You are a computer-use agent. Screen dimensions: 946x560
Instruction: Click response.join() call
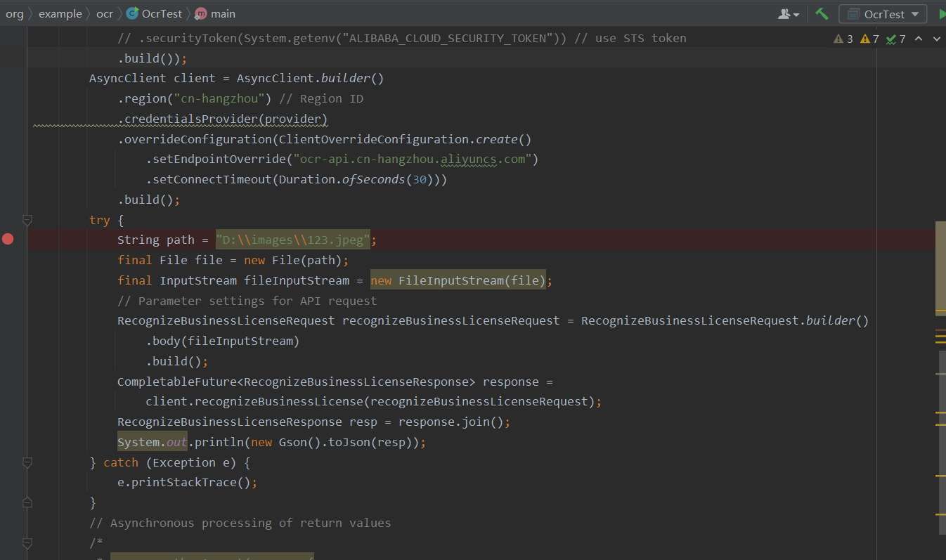coord(451,422)
